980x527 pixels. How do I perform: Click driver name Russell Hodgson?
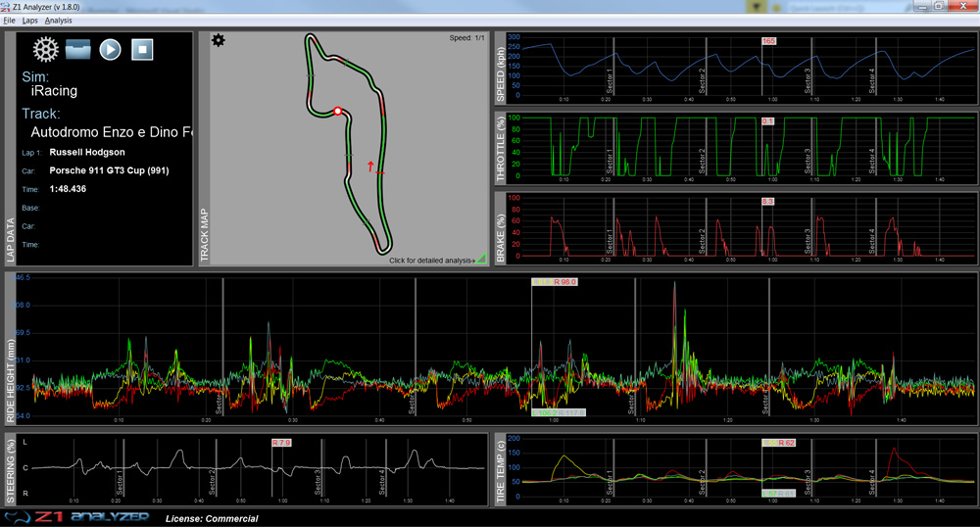coord(87,153)
